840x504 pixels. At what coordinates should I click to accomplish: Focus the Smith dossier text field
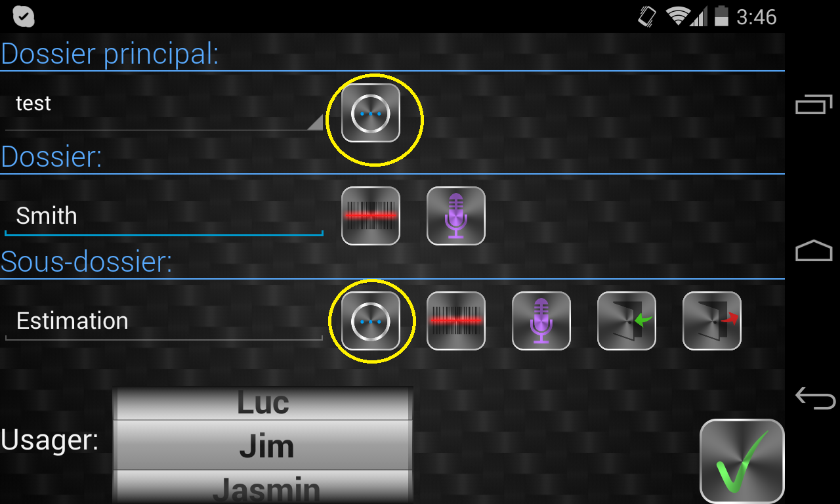click(x=164, y=216)
